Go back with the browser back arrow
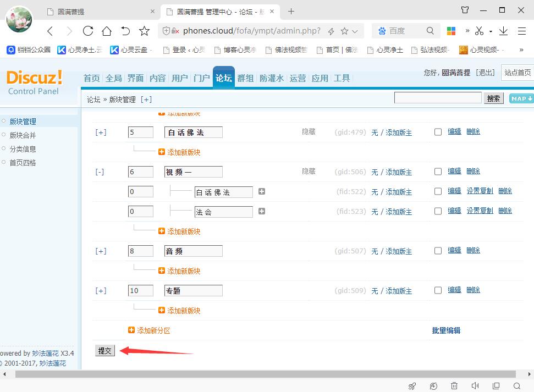Viewport: 534px width, 392px height. pyautogui.click(x=50, y=31)
